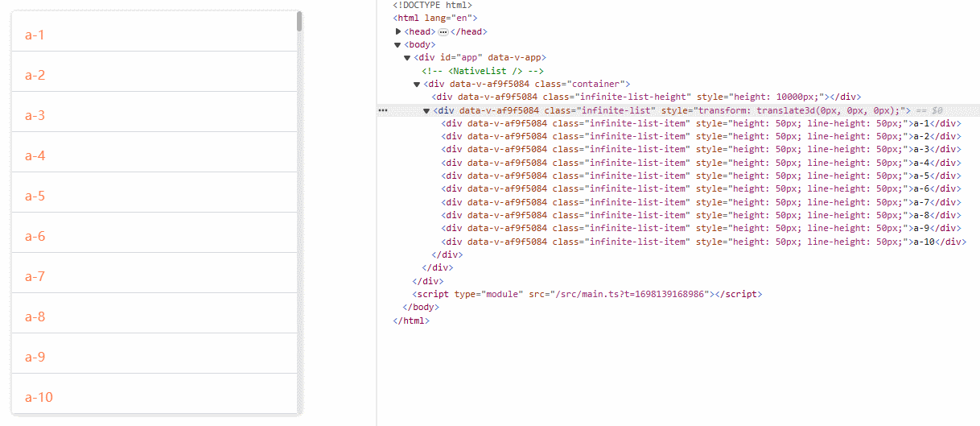Select the DOM node containing a-8
This screenshot has height=426, width=980.
pos(702,215)
